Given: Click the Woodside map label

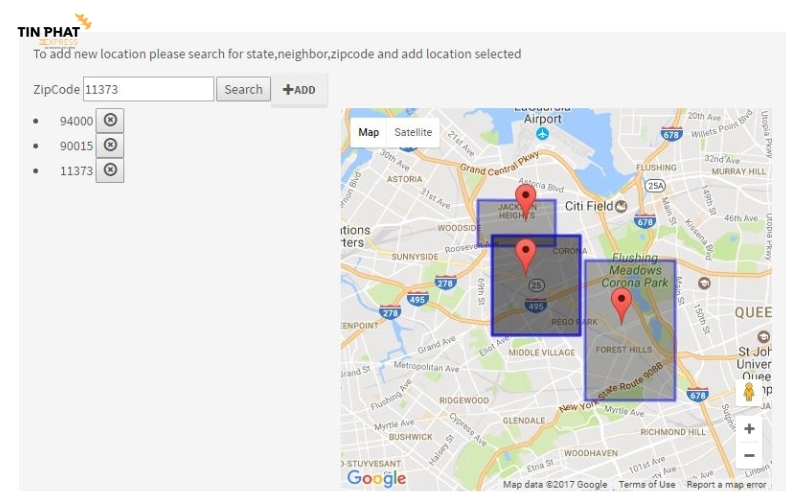Looking at the screenshot, I should coord(459,228).
